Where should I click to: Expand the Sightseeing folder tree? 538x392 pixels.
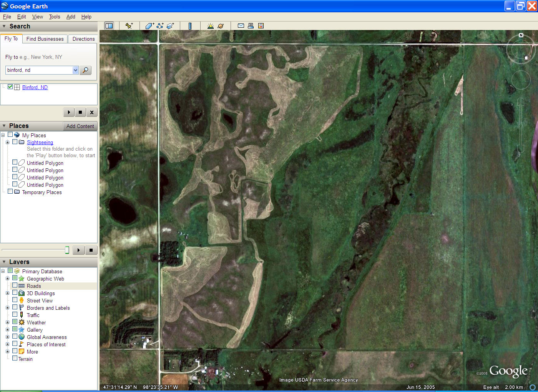7,142
